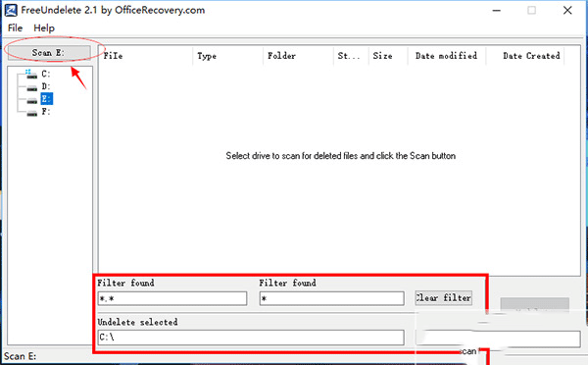Select the D: drive in the tree
Screen dimensions: 588x365
(x=46, y=86)
